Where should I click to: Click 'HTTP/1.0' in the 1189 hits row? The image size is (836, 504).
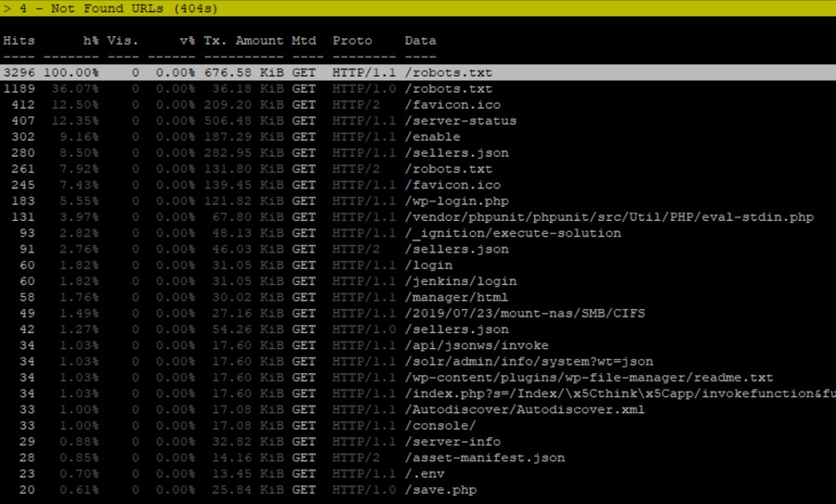point(363,88)
